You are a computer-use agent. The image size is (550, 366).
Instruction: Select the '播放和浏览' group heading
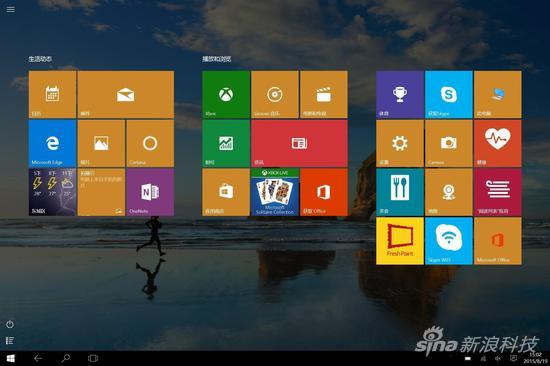tap(217, 59)
